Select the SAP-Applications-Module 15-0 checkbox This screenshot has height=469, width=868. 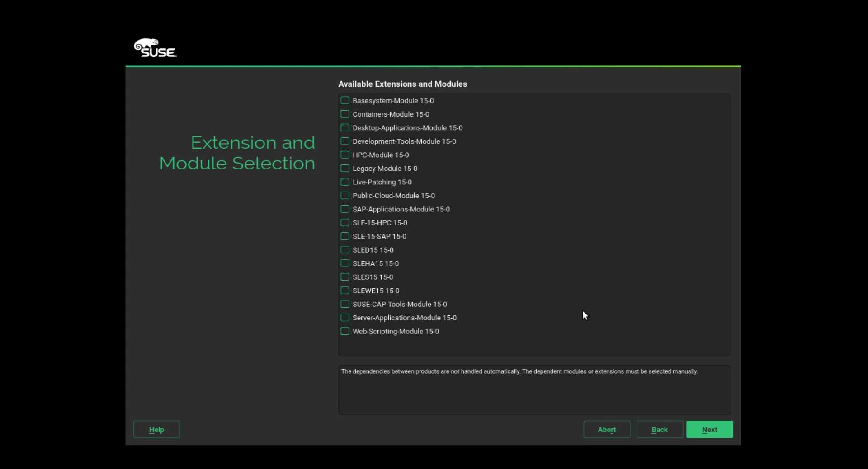coord(345,209)
